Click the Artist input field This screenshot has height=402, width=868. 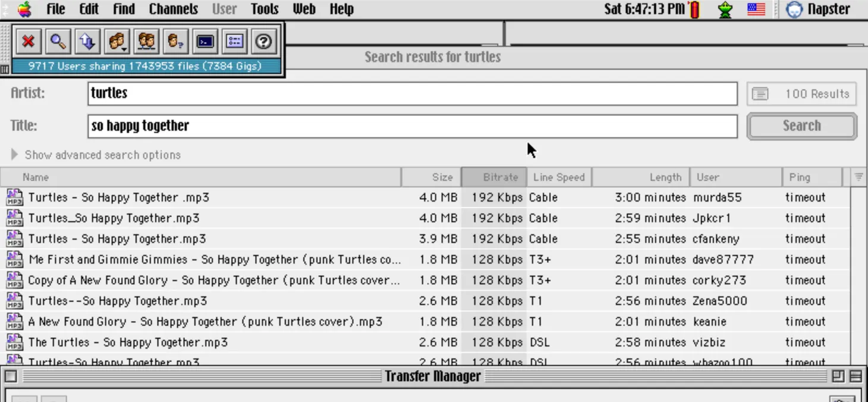click(413, 93)
